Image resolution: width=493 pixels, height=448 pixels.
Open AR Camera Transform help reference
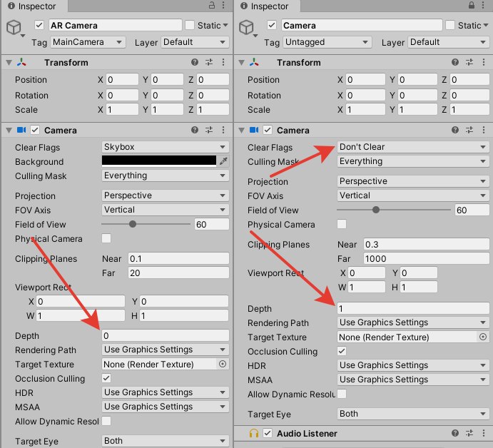click(195, 62)
